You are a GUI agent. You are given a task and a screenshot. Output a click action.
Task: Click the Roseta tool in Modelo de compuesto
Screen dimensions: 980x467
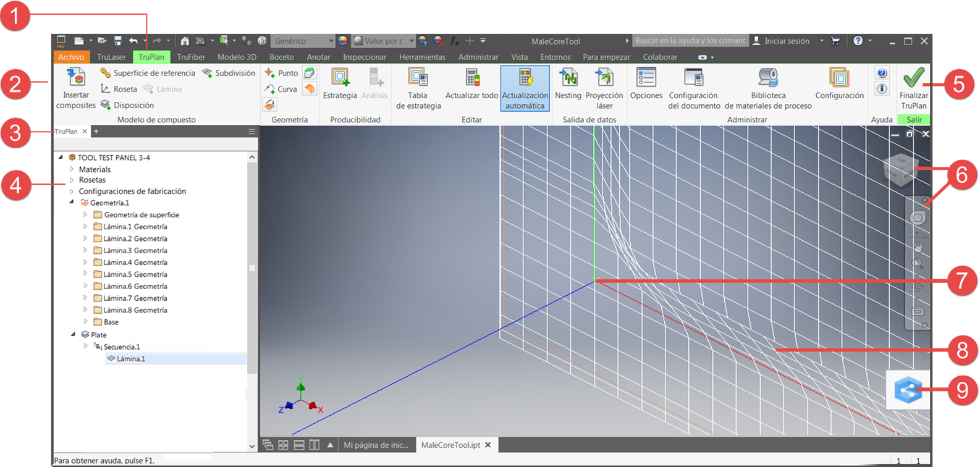click(119, 89)
